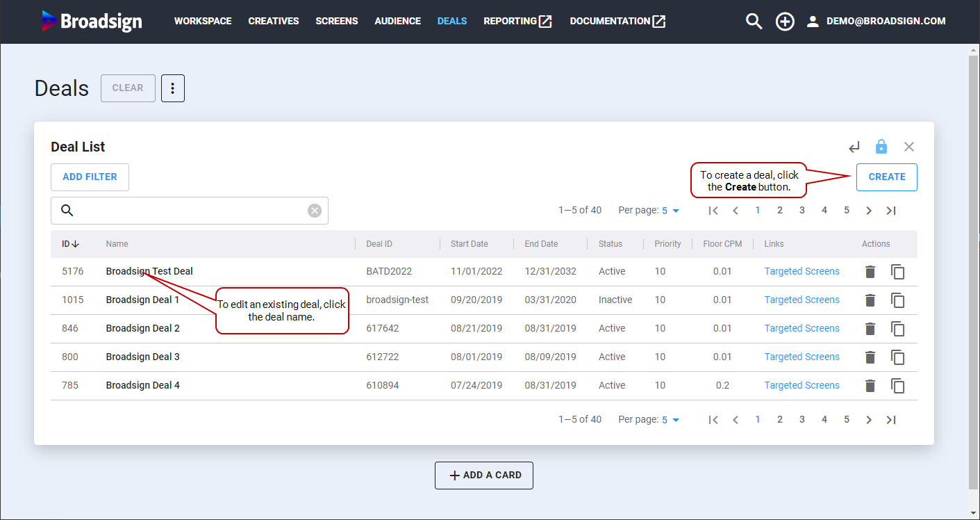Open the search magnifier in top bar
The image size is (980, 520).
[754, 22]
